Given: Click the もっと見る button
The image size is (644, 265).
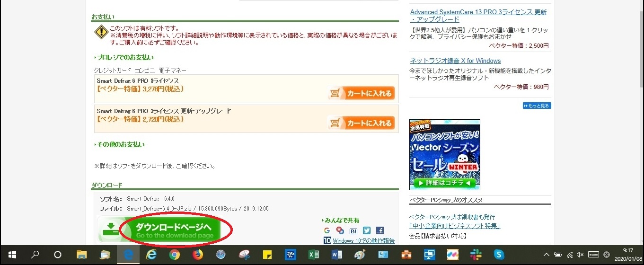Looking at the screenshot, I should (x=537, y=106).
